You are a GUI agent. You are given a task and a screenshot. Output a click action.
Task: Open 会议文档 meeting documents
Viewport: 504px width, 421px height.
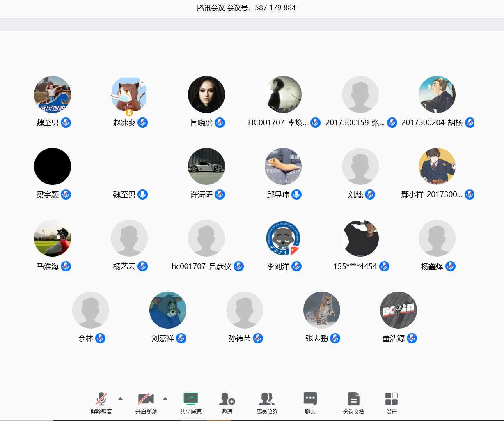click(x=353, y=403)
